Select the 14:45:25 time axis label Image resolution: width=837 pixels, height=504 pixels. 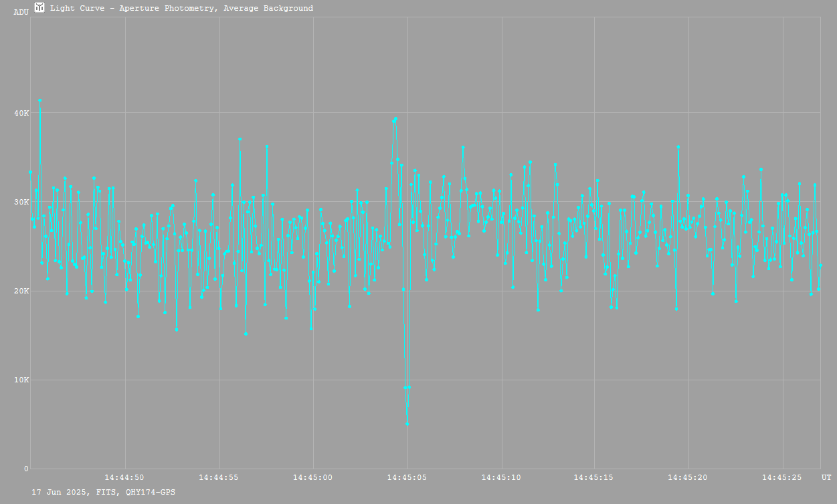pyautogui.click(x=782, y=478)
